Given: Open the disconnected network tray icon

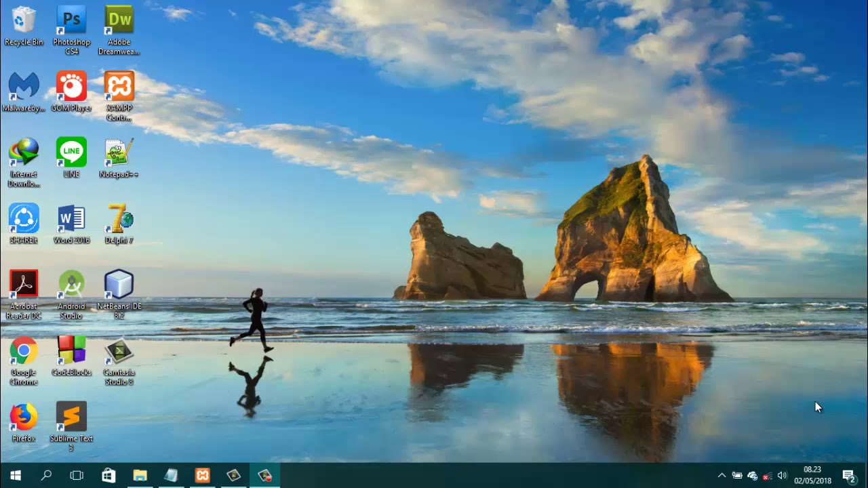Looking at the screenshot, I should click(x=767, y=476).
